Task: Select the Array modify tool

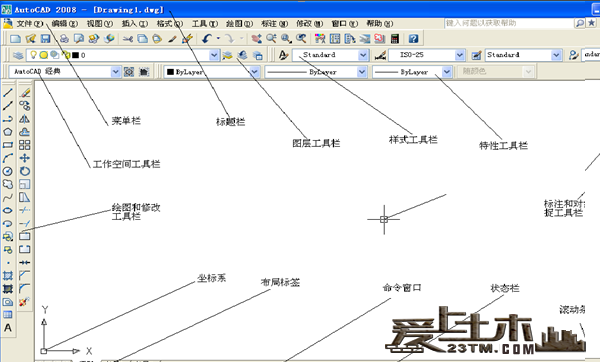Action: pyautogui.click(x=24, y=145)
